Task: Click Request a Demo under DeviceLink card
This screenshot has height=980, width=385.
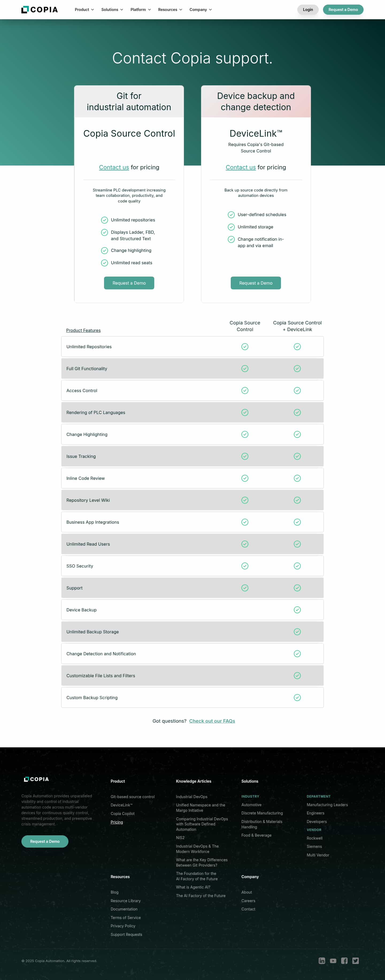Action: [256, 283]
